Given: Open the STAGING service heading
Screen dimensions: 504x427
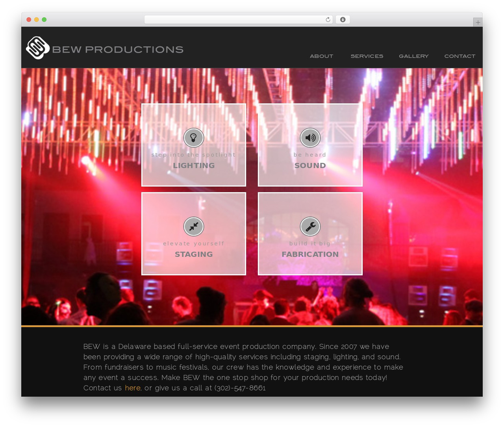Looking at the screenshot, I should (x=194, y=254).
